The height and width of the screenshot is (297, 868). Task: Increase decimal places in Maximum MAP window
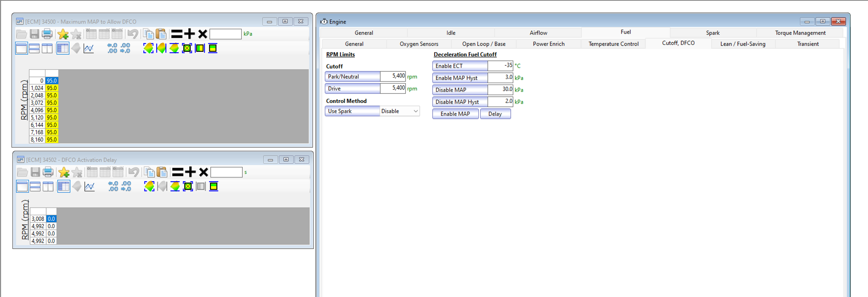(112, 48)
